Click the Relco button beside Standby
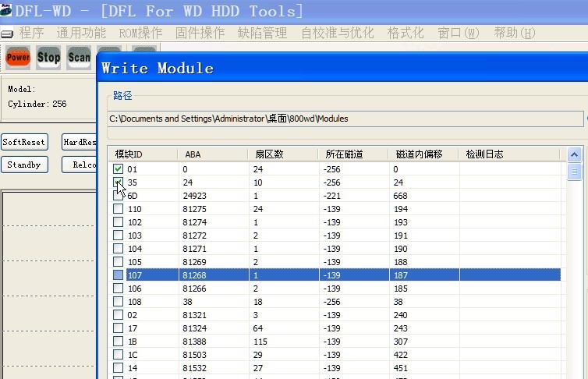This screenshot has width=588, height=379. [79, 165]
